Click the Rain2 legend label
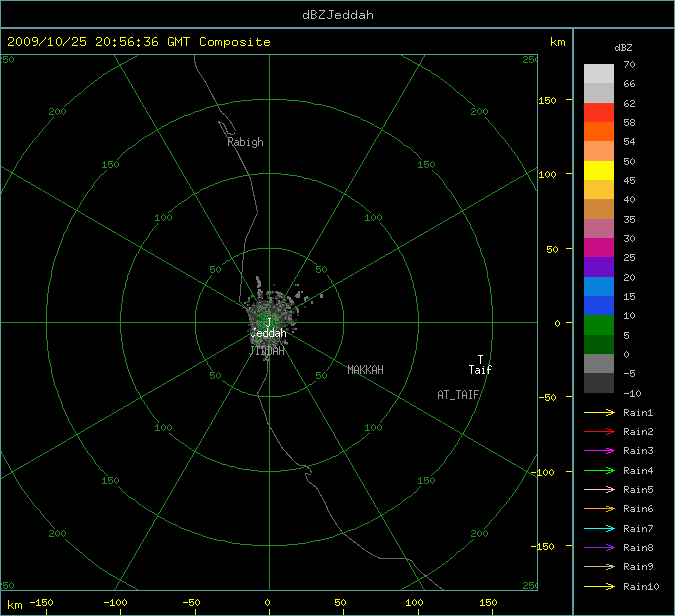Screen dimensions: 675x616 638,432
